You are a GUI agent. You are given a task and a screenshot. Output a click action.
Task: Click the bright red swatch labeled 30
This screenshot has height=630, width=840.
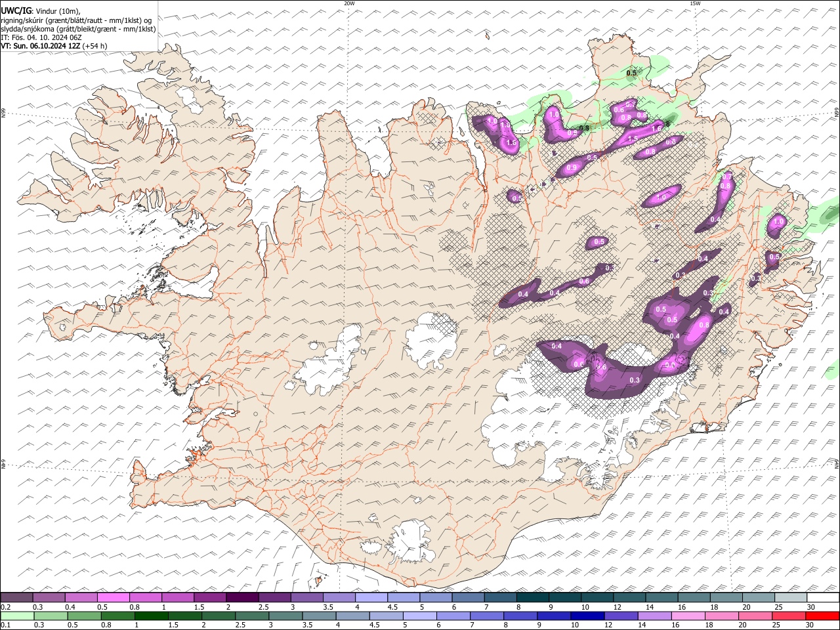[822, 616]
